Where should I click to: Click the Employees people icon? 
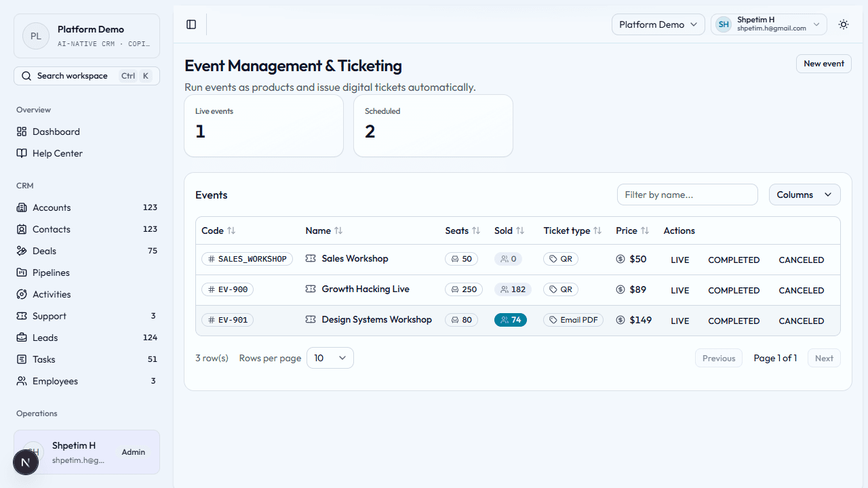pos(22,381)
